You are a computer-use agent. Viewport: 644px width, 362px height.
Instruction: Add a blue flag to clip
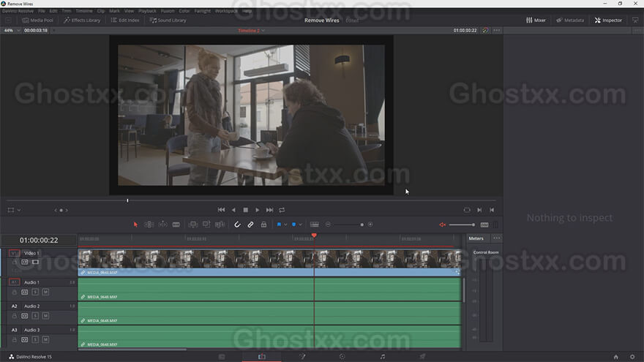[x=279, y=225]
